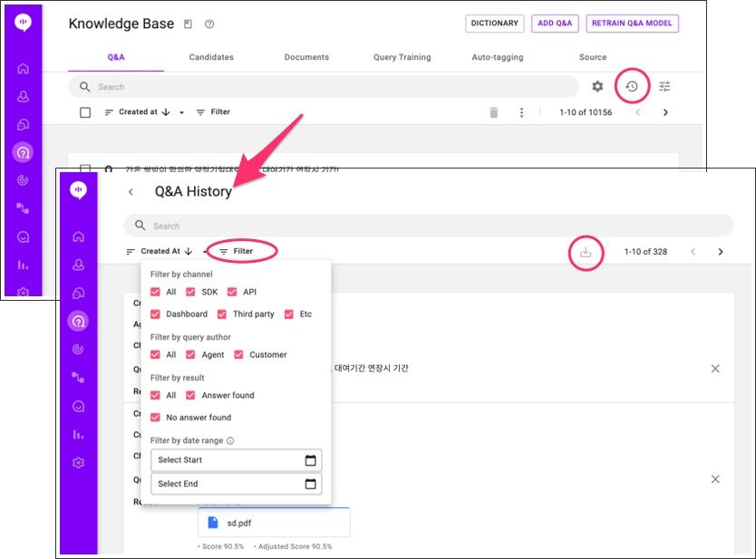Uncheck Answer found result filter
Image resolution: width=756 pixels, height=559 pixels.
click(190, 395)
